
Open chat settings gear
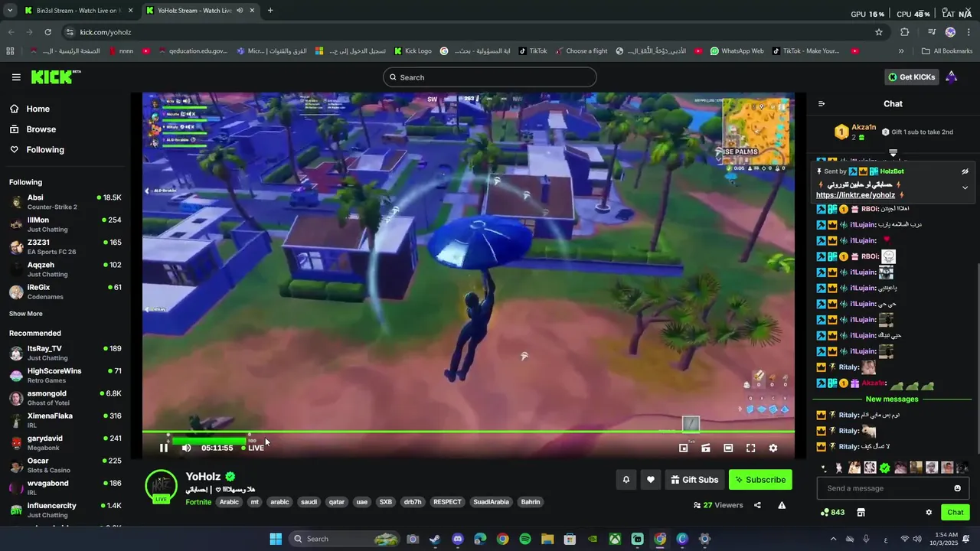pyautogui.click(x=929, y=512)
